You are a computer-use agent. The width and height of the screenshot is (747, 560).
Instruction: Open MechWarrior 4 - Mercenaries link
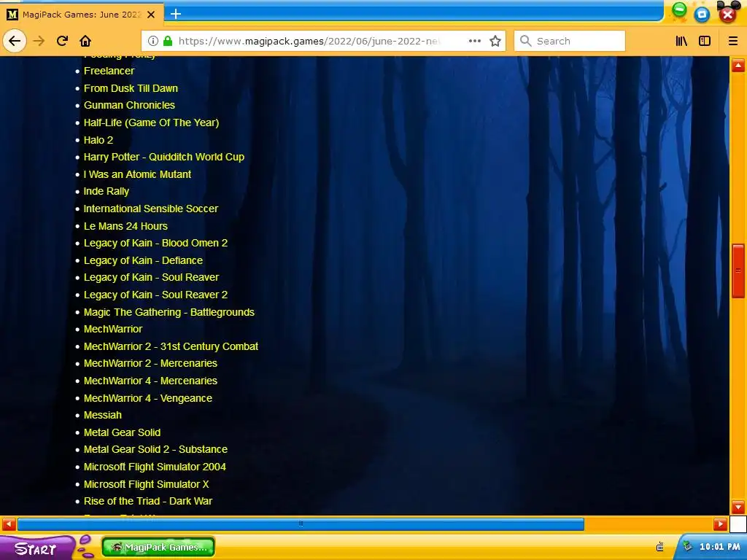click(150, 381)
